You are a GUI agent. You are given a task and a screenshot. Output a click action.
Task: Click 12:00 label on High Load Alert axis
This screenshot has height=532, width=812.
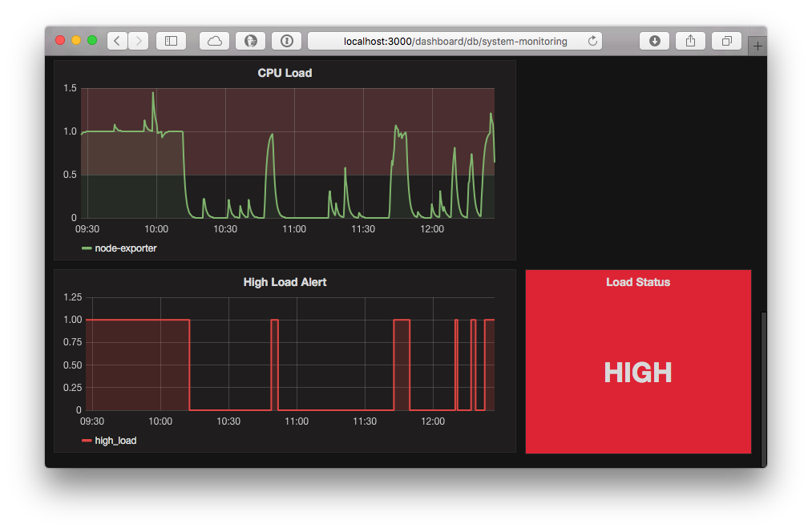click(433, 421)
